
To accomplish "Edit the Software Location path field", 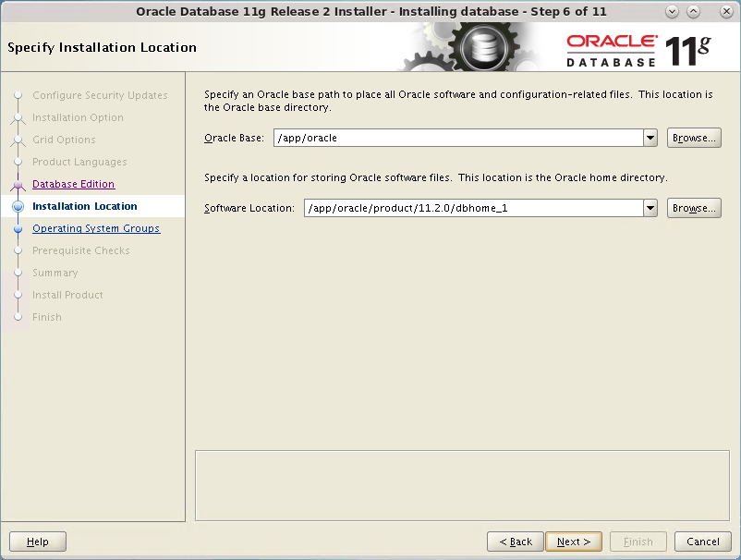I will [x=474, y=208].
